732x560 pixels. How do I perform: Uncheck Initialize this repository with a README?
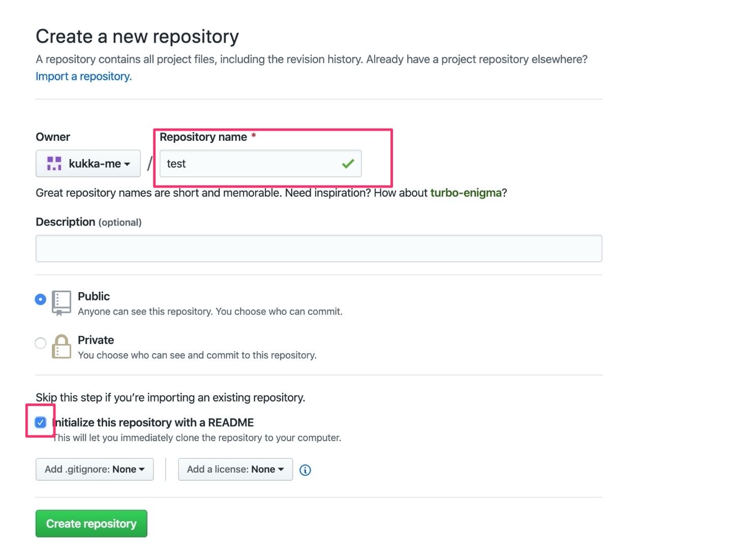[x=41, y=422]
